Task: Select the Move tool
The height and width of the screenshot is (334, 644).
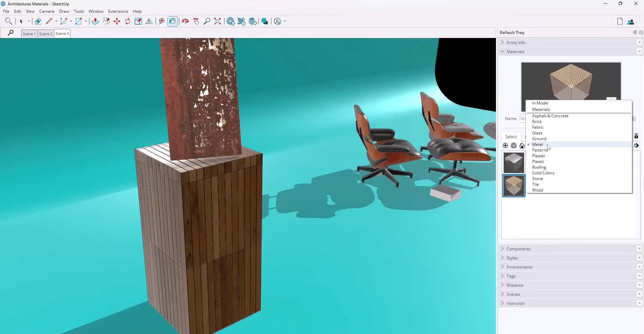Action: pyautogui.click(x=117, y=21)
